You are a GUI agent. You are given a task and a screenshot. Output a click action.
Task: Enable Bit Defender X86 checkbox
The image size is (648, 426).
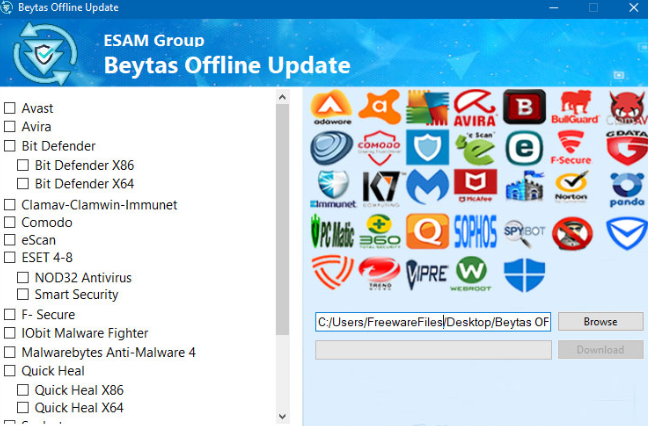point(23,165)
